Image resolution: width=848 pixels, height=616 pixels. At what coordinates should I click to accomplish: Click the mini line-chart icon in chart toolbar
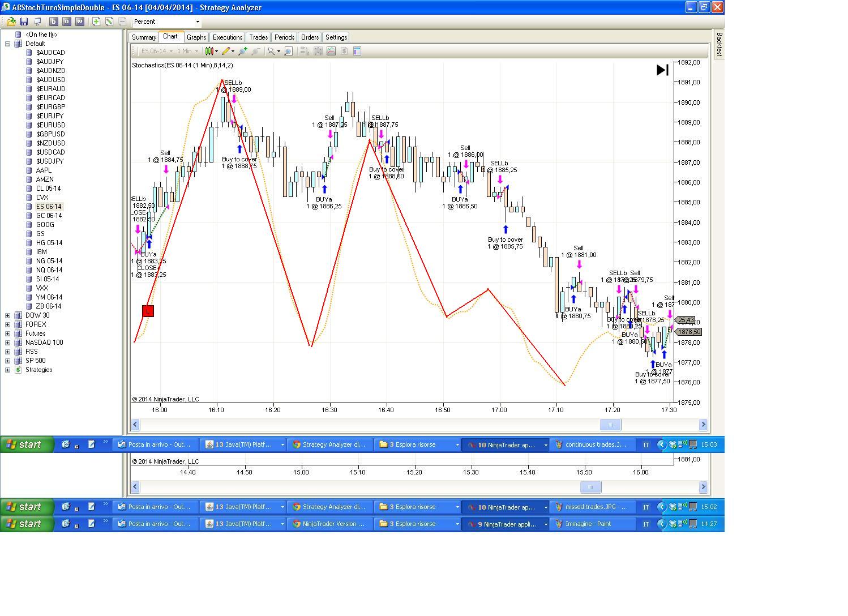pos(331,51)
